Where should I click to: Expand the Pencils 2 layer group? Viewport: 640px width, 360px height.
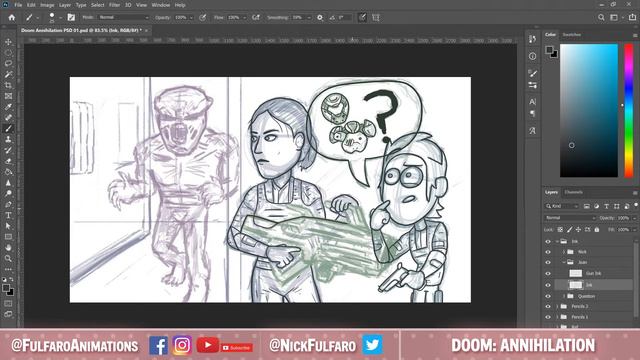[557, 307]
